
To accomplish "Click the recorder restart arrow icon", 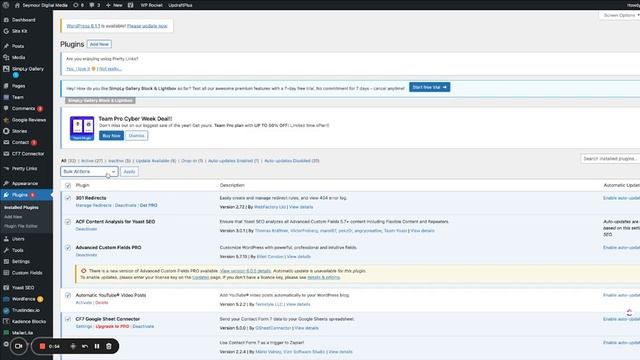I will coord(85,346).
